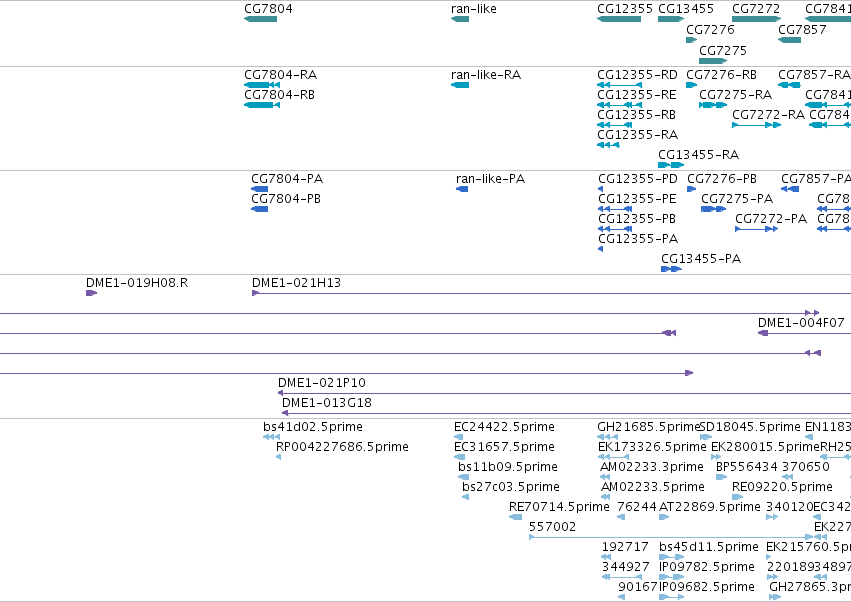Screen dimensions: 851x602
Task: Click the CG7272-RA transcript
Action: pyautogui.click(x=757, y=125)
